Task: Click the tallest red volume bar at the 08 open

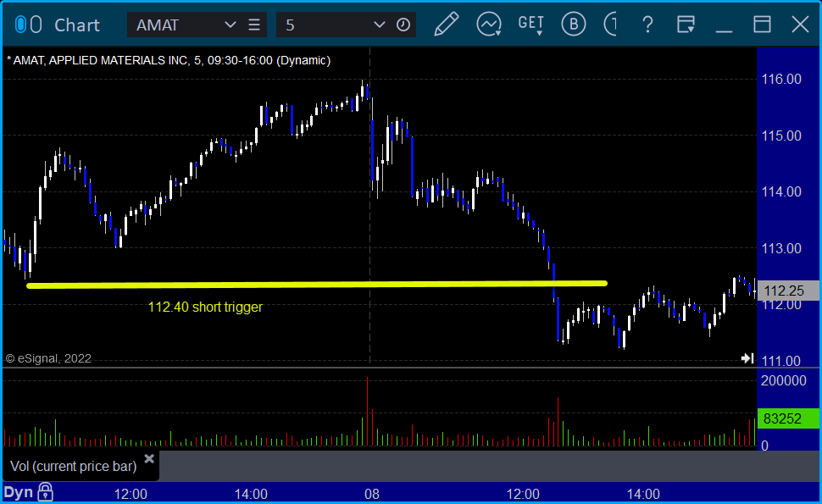Action: (368, 412)
